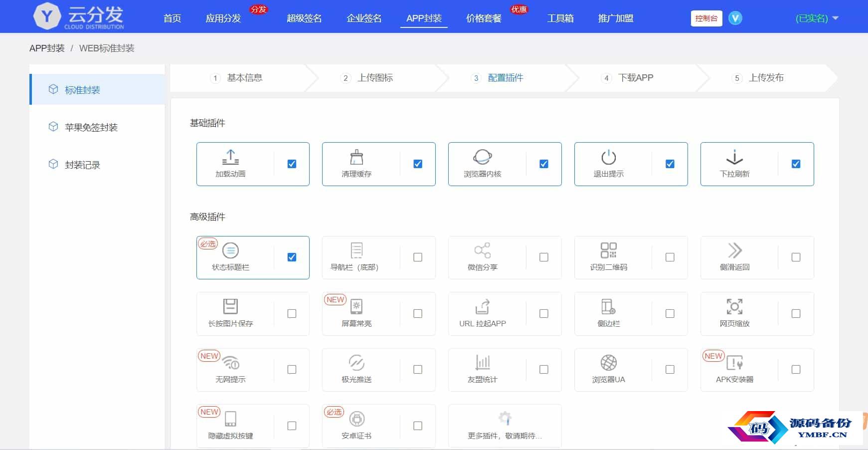Click the 侧滑返回 chevrons icon
868x450 pixels.
[735, 250]
